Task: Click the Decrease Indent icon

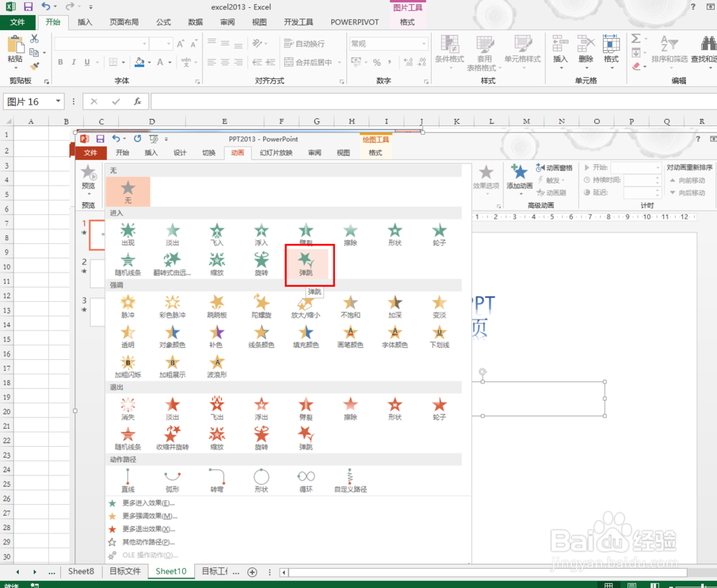Action: 257,62
